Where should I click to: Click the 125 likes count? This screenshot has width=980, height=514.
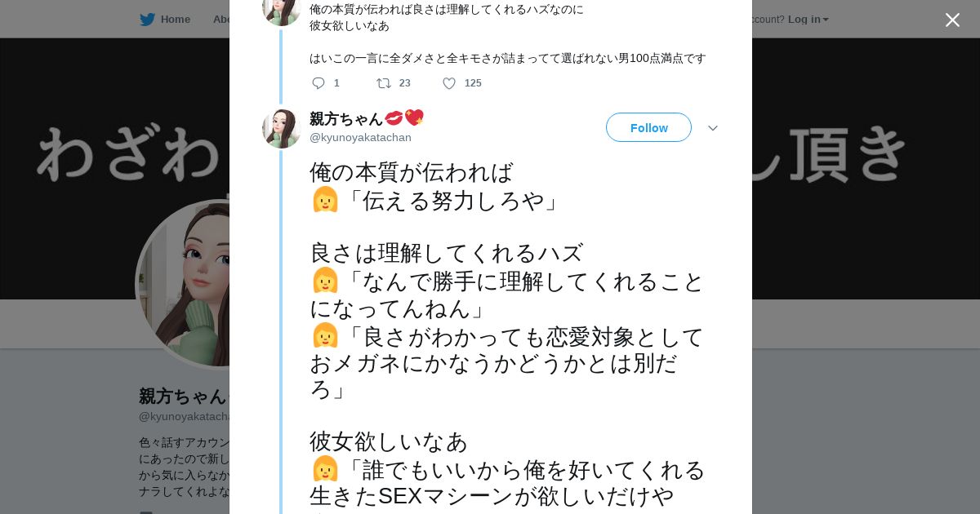tap(473, 83)
